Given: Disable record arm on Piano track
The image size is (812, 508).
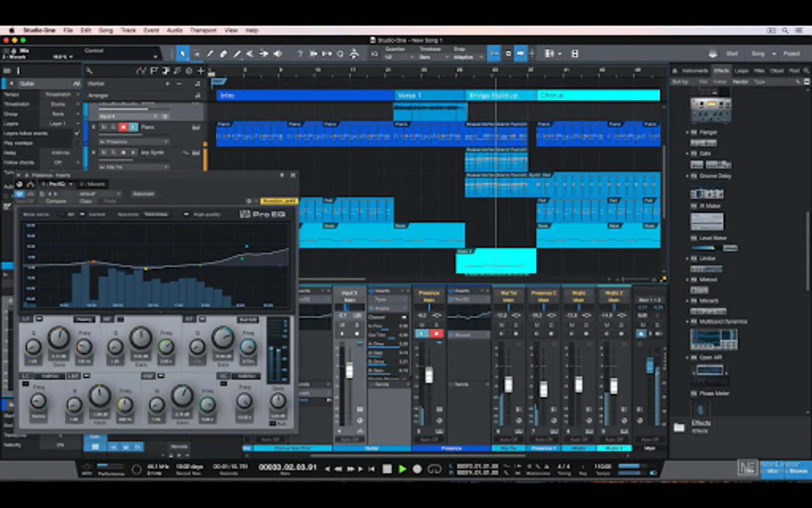Looking at the screenshot, I should tap(123, 128).
